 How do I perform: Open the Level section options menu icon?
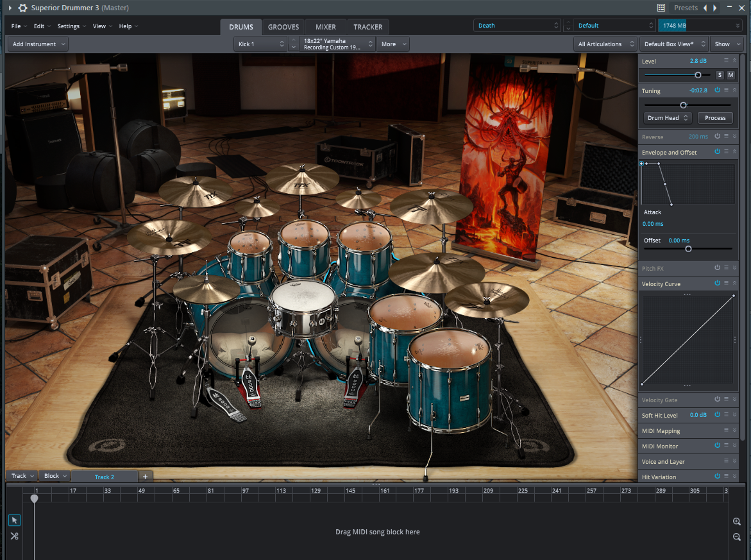click(x=726, y=60)
